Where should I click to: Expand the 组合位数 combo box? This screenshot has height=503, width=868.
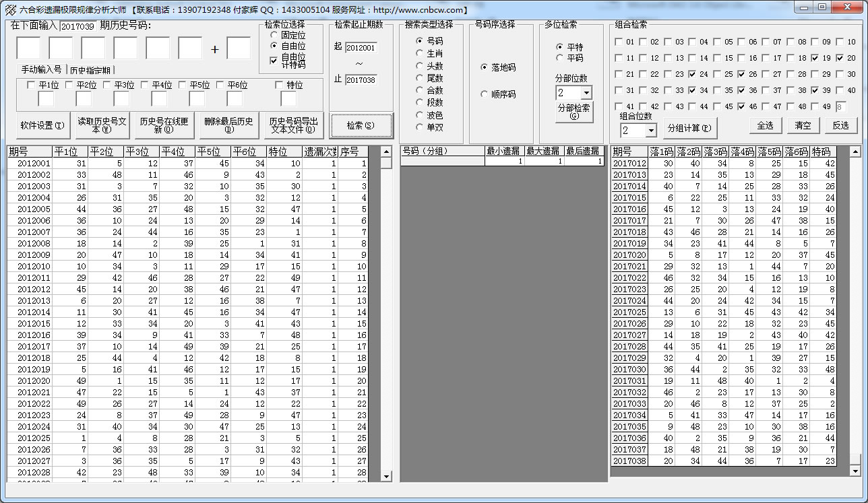tap(650, 131)
